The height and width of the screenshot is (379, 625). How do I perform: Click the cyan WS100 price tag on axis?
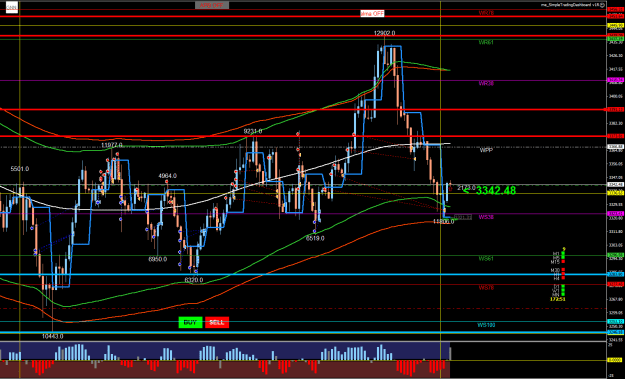coord(615,321)
